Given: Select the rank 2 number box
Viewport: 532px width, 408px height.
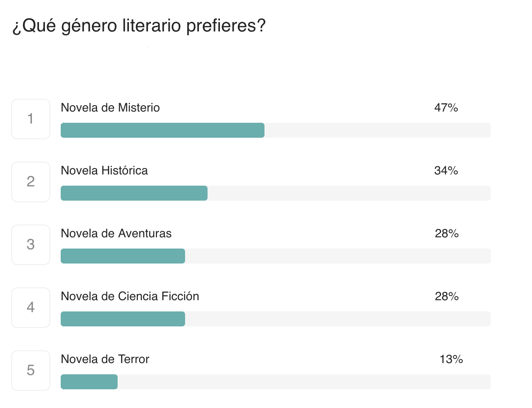Looking at the screenshot, I should (x=31, y=182).
